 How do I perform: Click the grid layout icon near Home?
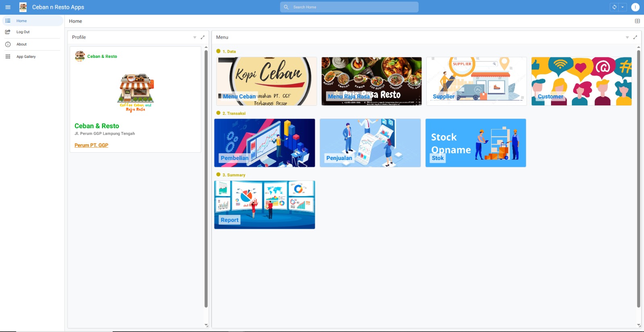click(x=637, y=21)
